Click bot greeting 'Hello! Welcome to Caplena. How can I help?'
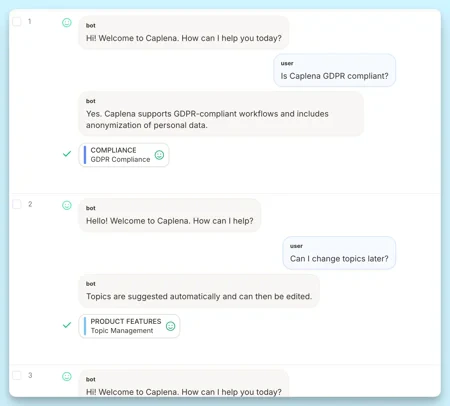Viewport: 450px width, 406px height. (170, 215)
